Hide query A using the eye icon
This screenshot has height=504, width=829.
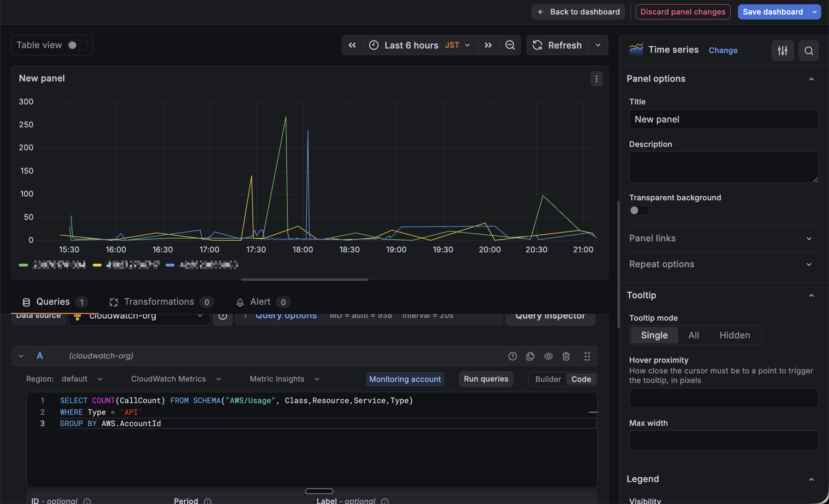click(x=548, y=356)
